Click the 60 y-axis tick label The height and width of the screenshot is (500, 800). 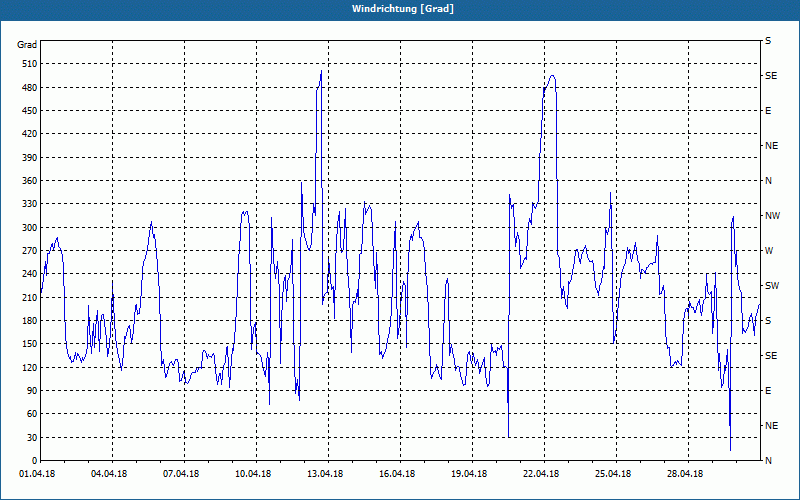32,414
